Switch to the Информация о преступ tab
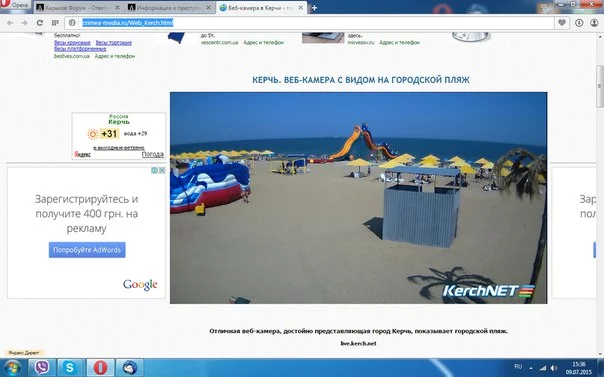Viewport: 604px width, 377px height. click(170, 8)
